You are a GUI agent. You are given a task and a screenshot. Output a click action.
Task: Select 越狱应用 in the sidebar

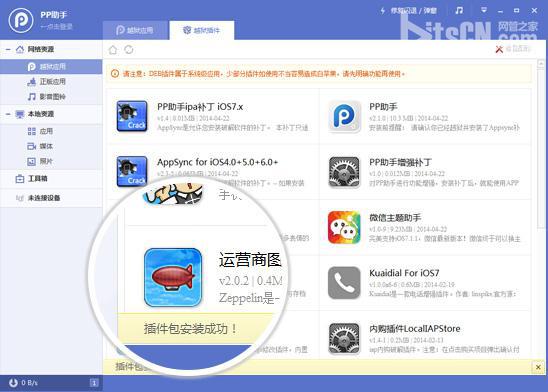[x=51, y=67]
